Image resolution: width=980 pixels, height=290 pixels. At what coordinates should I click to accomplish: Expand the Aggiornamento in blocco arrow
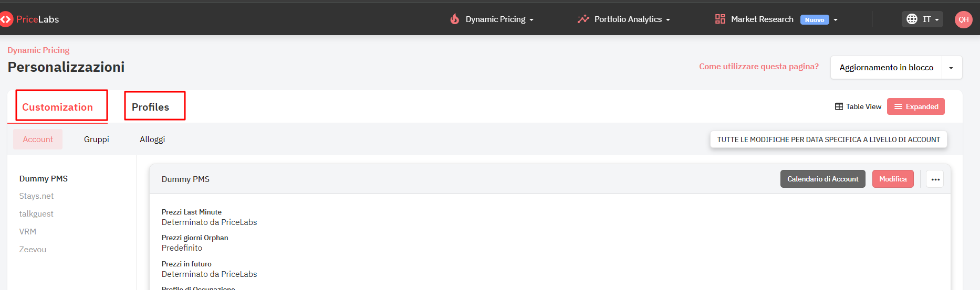click(x=951, y=68)
